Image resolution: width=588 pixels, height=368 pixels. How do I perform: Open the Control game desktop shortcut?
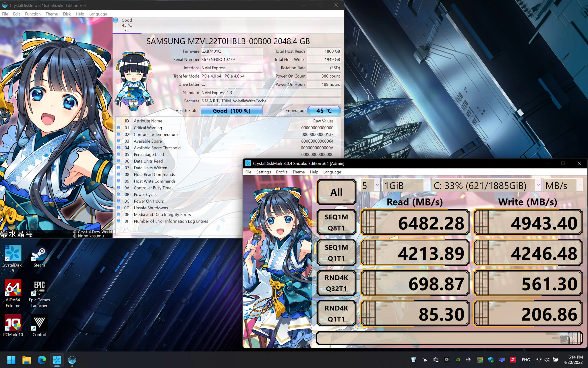[x=39, y=325]
